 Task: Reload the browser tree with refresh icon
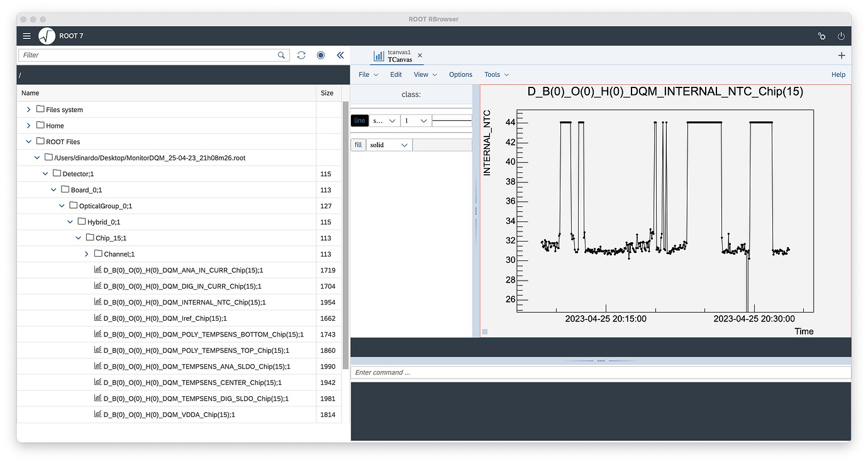click(301, 55)
